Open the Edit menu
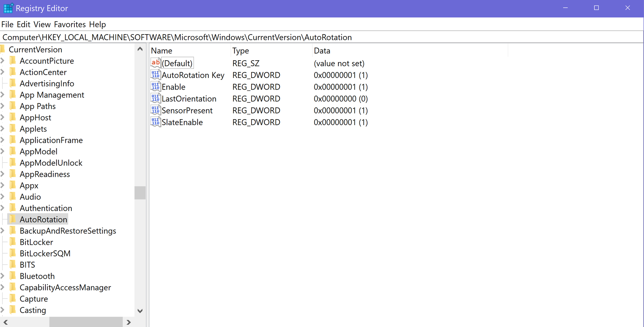The width and height of the screenshot is (644, 327). (x=24, y=24)
